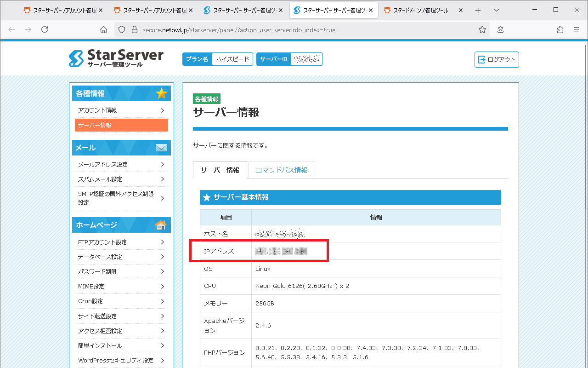Go to browser home page icon
This screenshot has height=368, width=588.
tap(103, 29)
